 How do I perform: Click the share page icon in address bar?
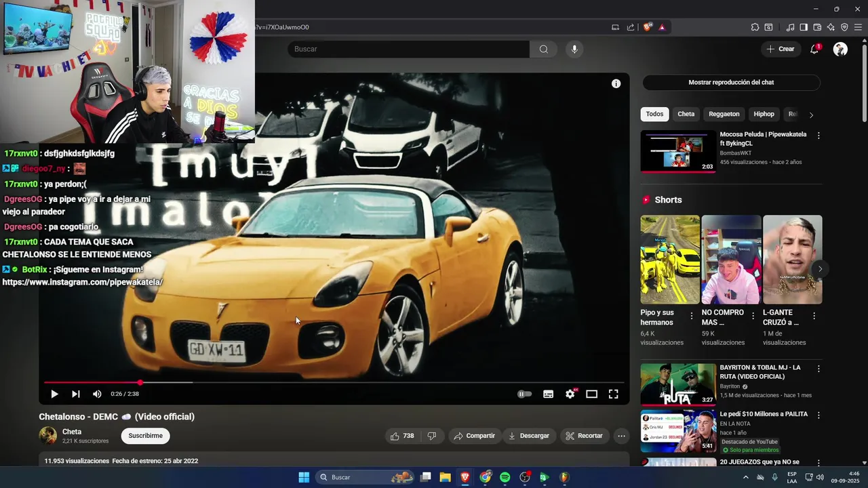click(631, 27)
